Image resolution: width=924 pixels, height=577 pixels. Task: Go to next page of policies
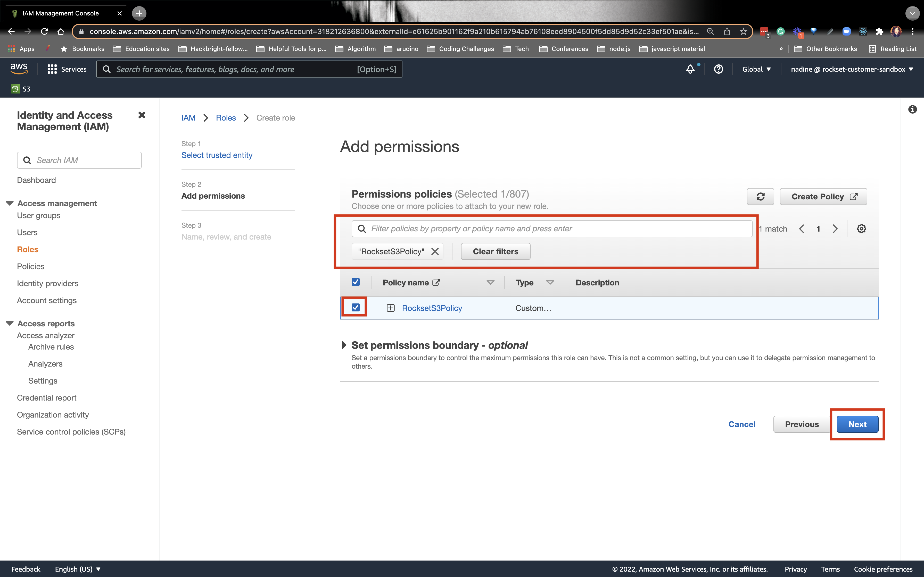835,228
